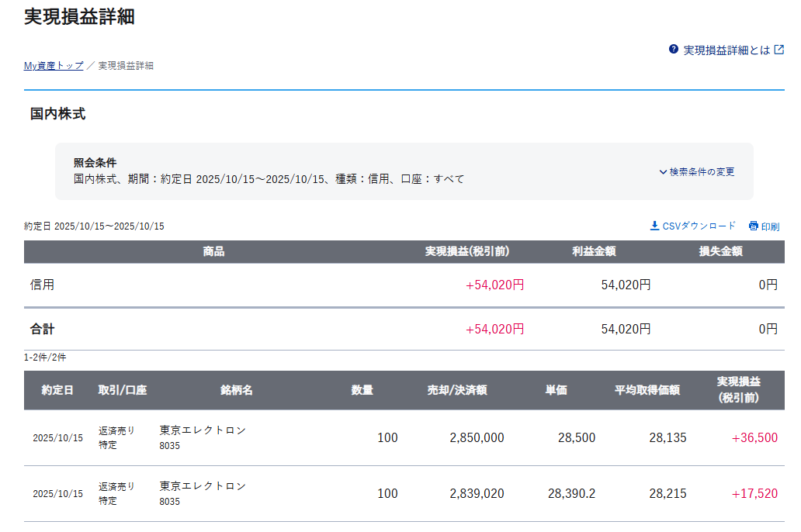Screen dimensions: 801x532
Task: Click the 売却/決済額 column header
Action: [x=456, y=390]
